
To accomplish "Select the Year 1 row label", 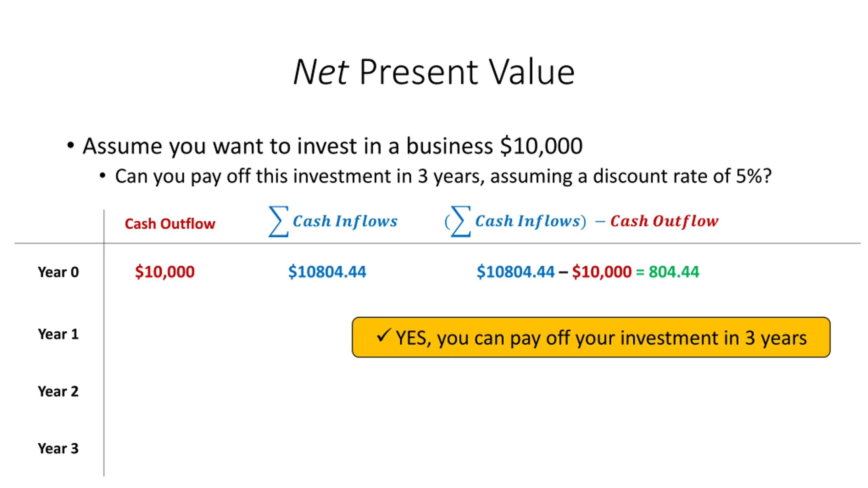I will click(x=58, y=334).
